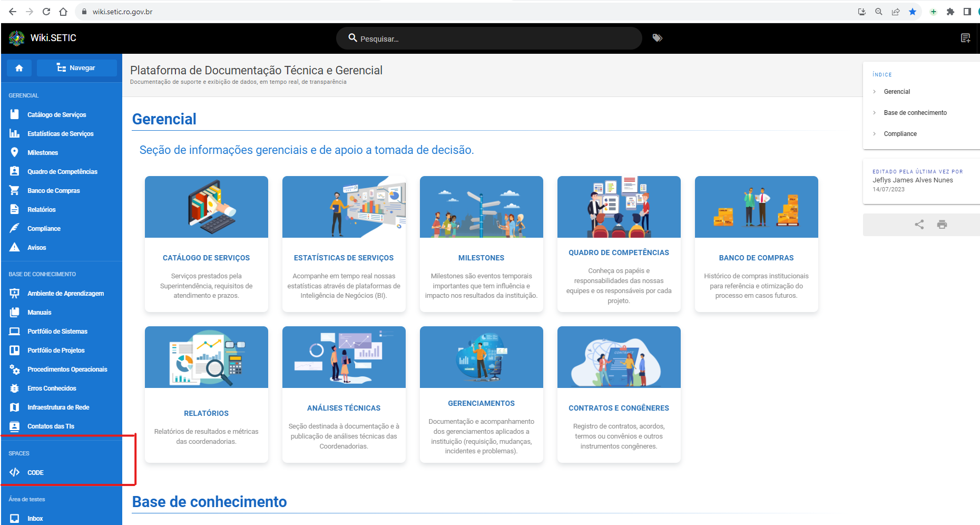Bookmark page with browser star icon
This screenshot has height=525, width=980.
coord(913,12)
